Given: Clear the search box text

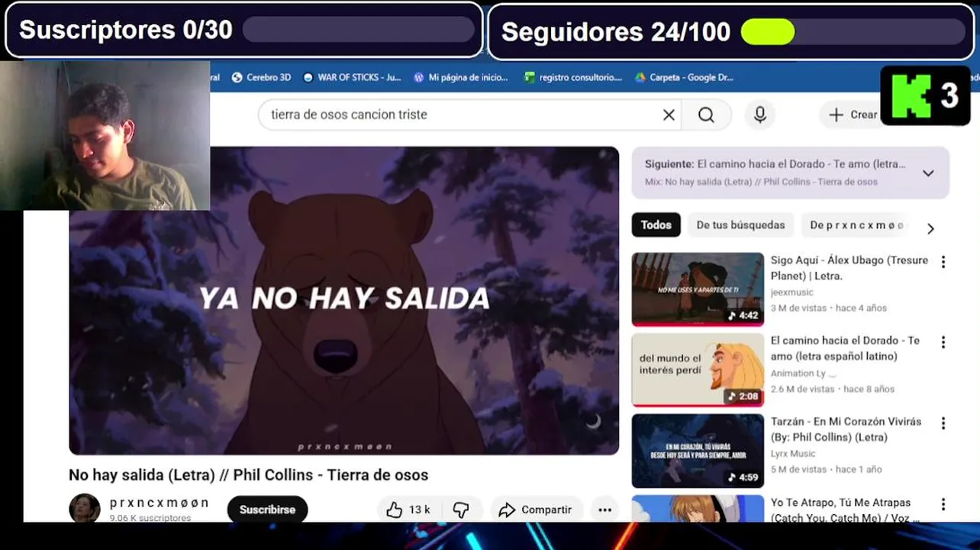Looking at the screenshot, I should tap(669, 115).
